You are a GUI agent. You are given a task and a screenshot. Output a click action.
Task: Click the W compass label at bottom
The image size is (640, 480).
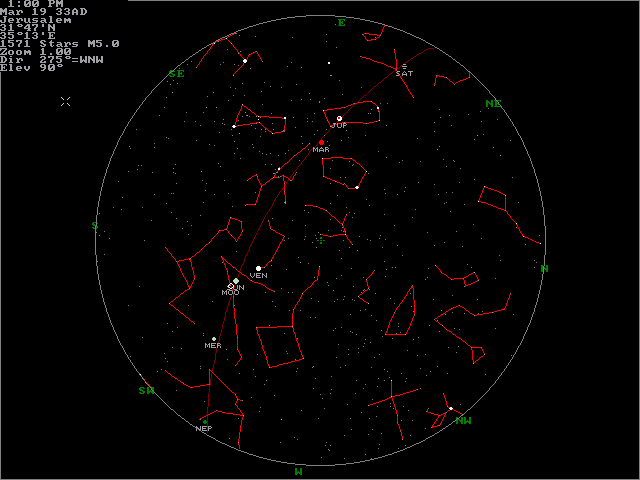(298, 470)
